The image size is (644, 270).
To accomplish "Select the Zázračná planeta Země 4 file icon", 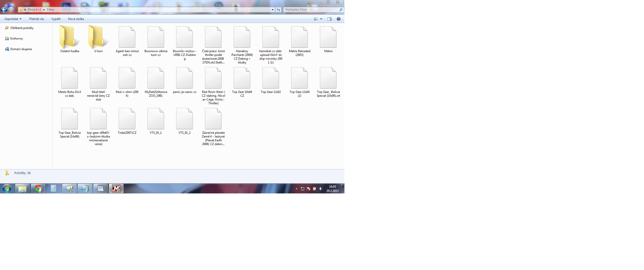I will click(213, 119).
